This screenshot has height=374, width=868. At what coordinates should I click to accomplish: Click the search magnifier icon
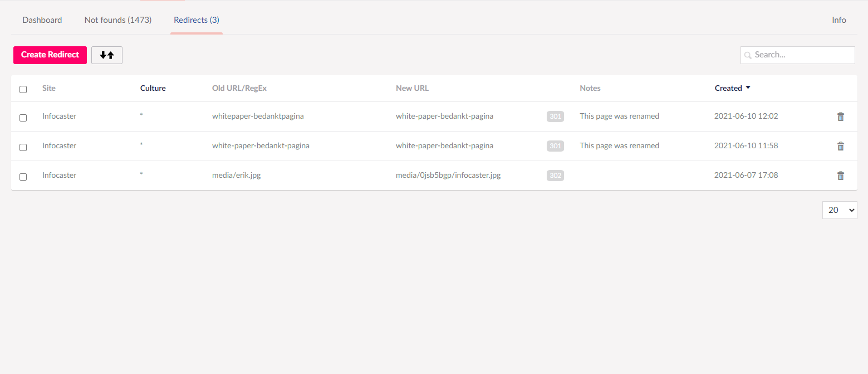(x=748, y=55)
